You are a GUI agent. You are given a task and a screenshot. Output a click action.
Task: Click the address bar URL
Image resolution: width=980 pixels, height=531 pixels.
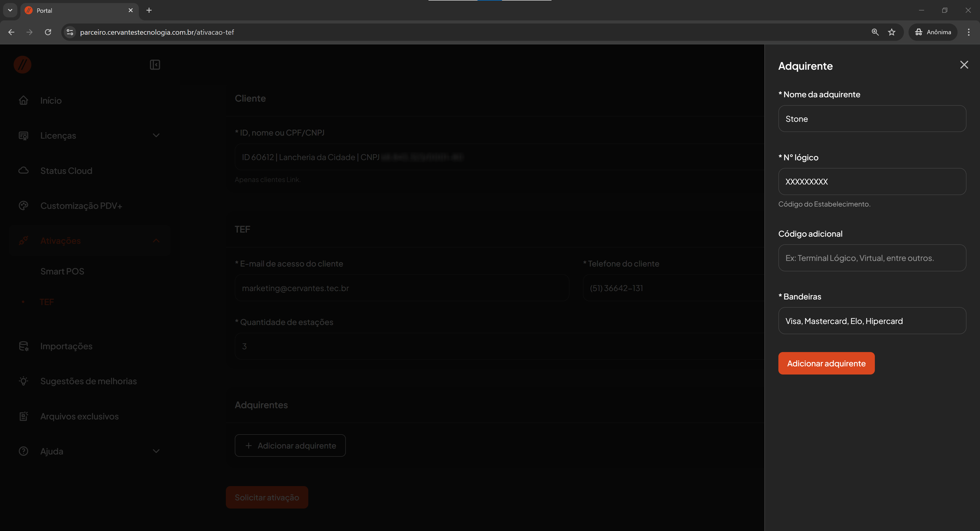point(157,32)
